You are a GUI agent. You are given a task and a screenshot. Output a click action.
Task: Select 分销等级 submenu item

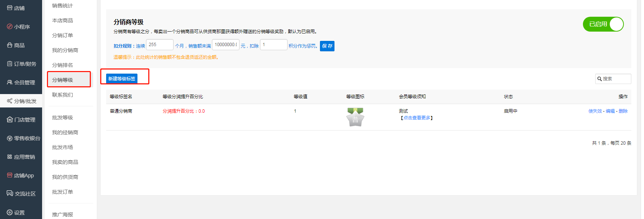coord(63,80)
